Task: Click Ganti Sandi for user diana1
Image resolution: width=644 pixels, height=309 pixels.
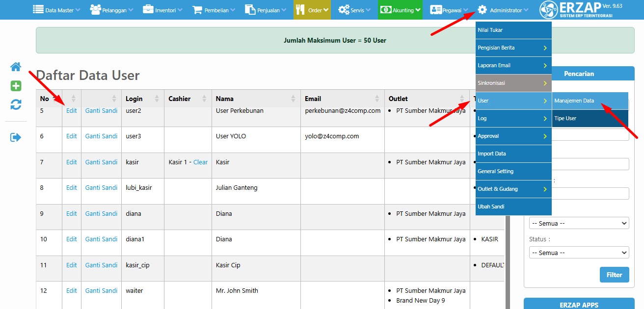Action: coord(101,239)
